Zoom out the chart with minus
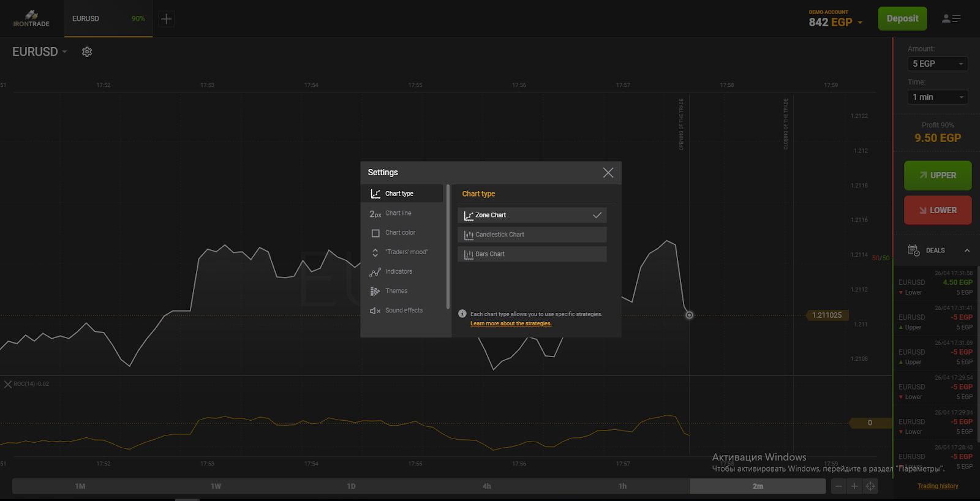980x501 pixels. coord(839,486)
